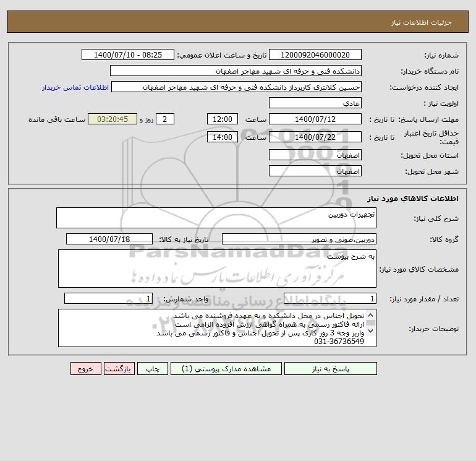Click the label حداقل تاریخ اعتبار قیمت

(431, 137)
